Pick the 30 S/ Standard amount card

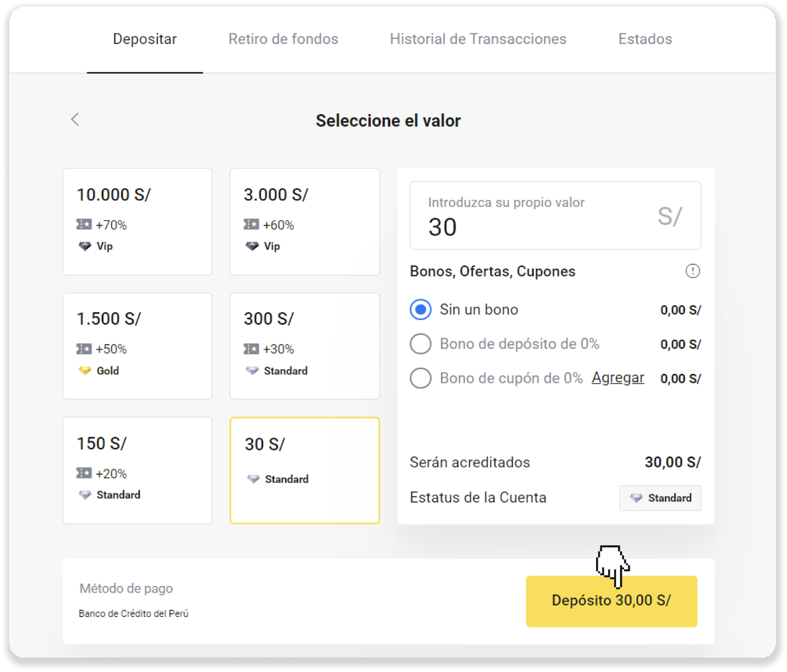point(304,470)
